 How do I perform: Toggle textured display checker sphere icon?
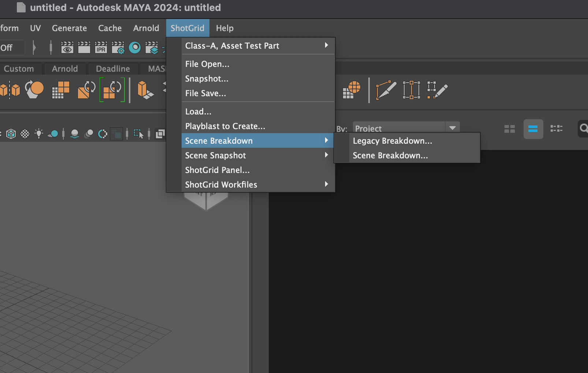click(25, 134)
